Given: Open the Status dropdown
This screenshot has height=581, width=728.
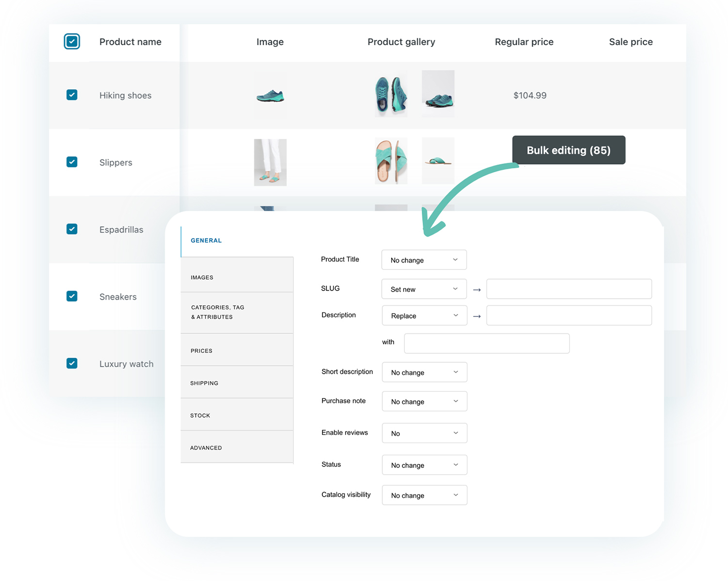Looking at the screenshot, I should click(424, 465).
